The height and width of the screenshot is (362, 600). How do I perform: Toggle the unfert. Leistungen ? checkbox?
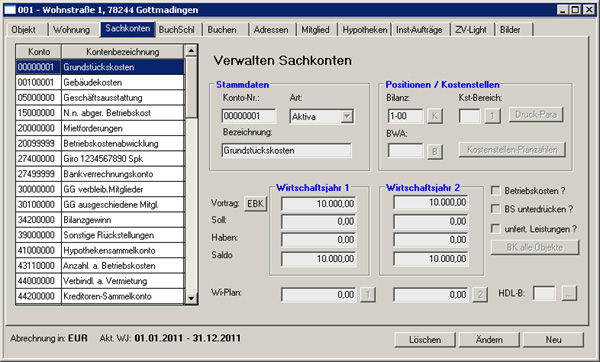[x=496, y=229]
